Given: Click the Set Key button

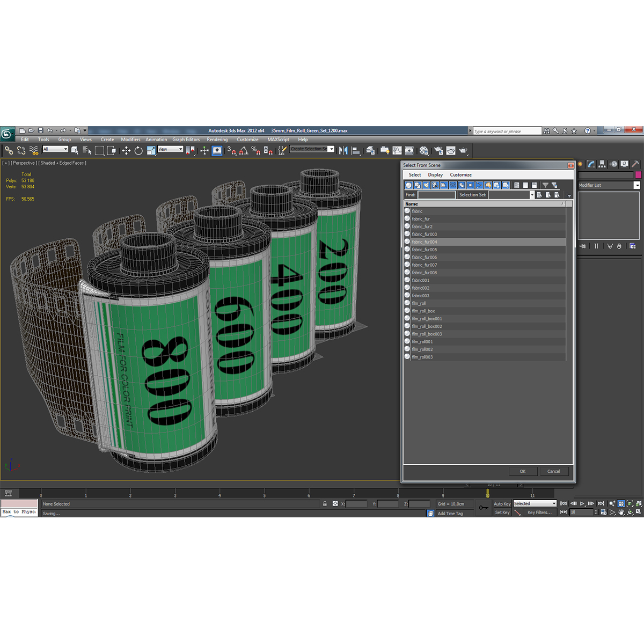Looking at the screenshot, I should [x=502, y=513].
